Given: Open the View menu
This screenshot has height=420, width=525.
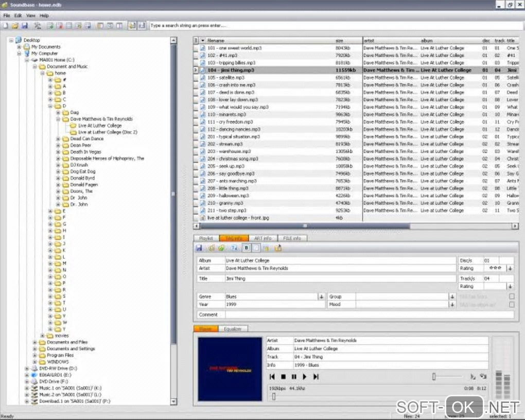Looking at the screenshot, I should (x=31, y=15).
